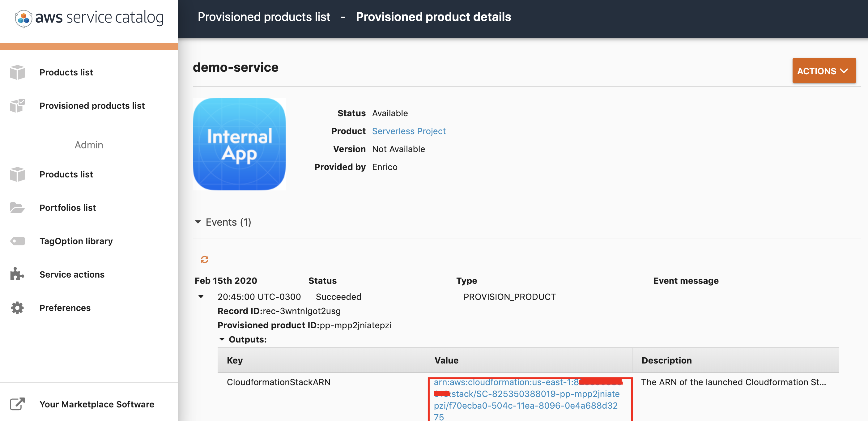Click the '20:45:00 UTC-0300' timestamp

pos(259,297)
